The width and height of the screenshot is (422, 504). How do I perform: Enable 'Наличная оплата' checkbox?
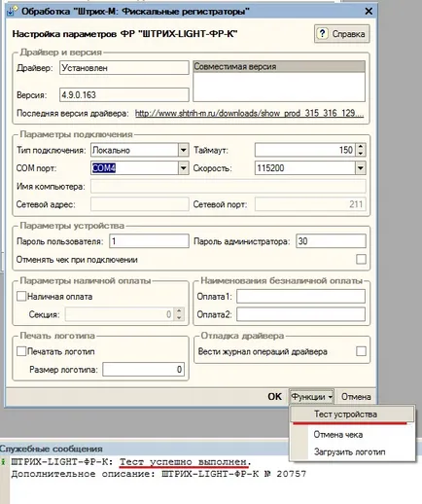point(21,296)
